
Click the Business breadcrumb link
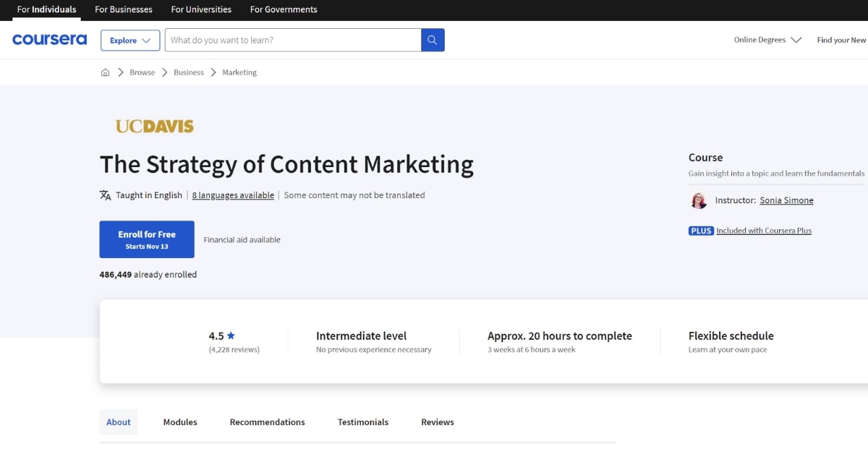(189, 72)
